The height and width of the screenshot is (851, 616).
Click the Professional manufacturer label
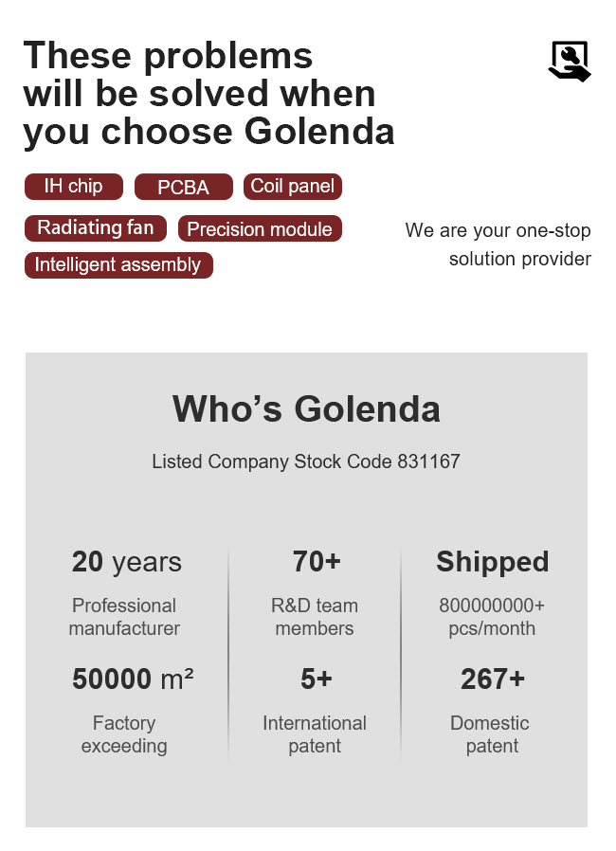click(x=124, y=617)
